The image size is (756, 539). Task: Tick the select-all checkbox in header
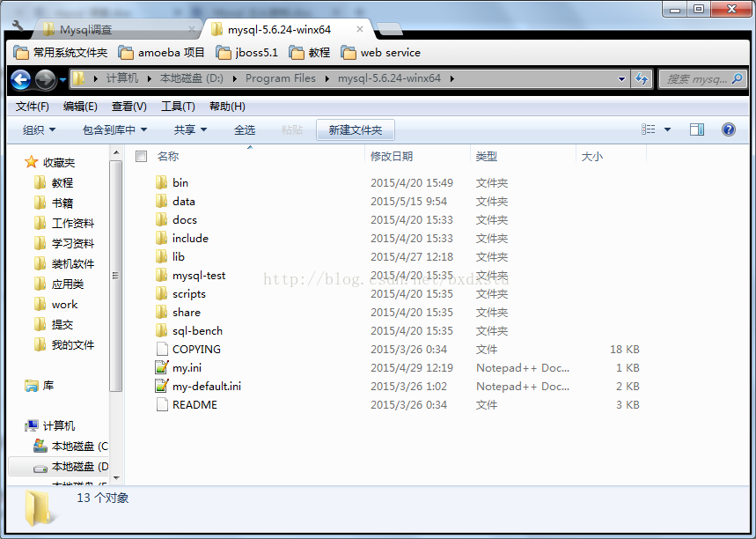[141, 157]
